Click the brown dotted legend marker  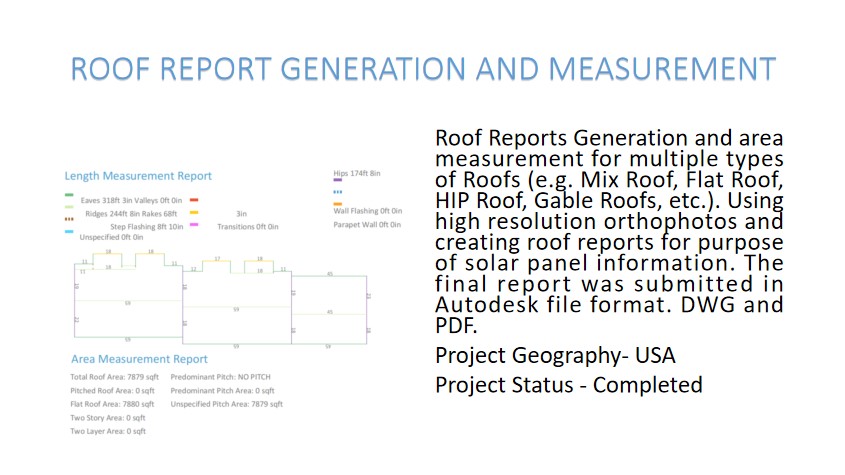click(68, 217)
